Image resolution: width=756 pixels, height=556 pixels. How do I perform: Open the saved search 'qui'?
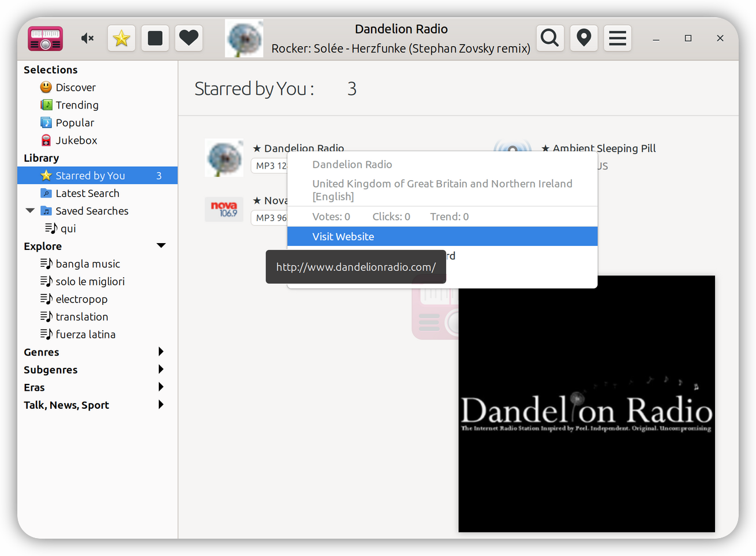(x=68, y=229)
